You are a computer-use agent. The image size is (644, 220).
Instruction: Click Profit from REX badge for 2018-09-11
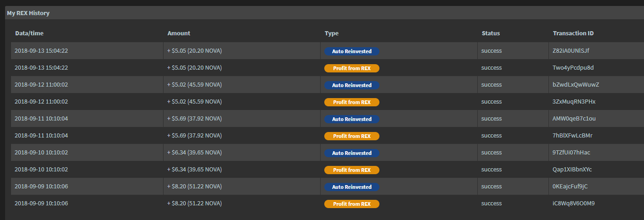[x=351, y=136]
